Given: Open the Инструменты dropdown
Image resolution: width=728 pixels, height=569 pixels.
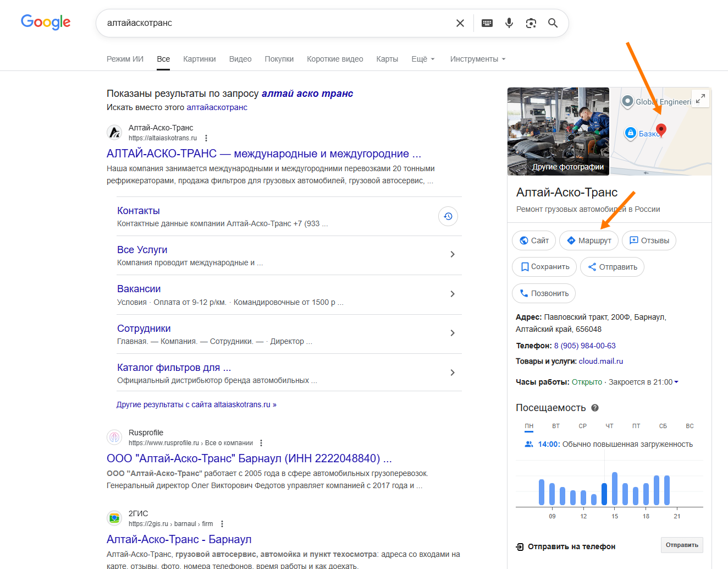Looking at the screenshot, I should pos(477,59).
